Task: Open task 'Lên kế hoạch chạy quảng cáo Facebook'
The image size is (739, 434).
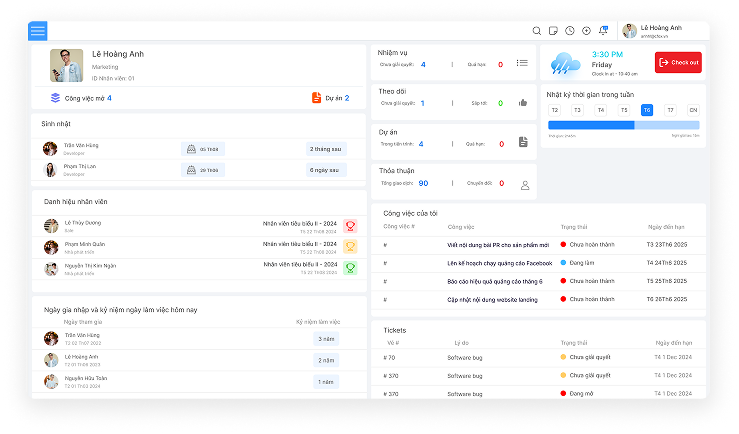Action: (x=500, y=263)
